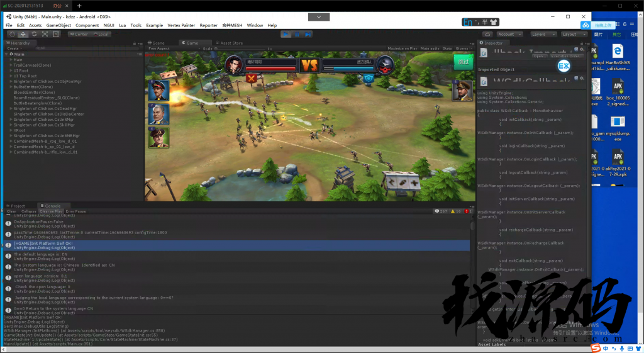Click the Execution Order... button
The width and height of the screenshot is (644, 353).
click(567, 56)
